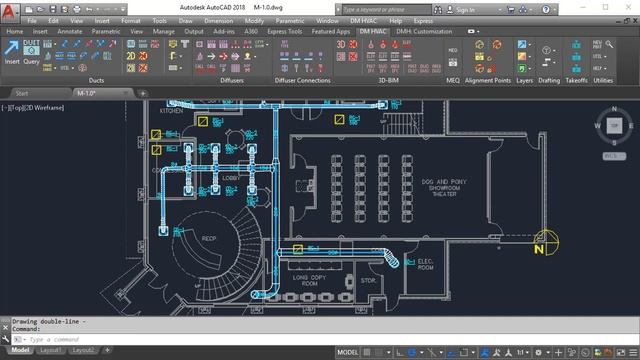640x360 pixels.
Task: Toggle polar tracking in status bar
Action: pos(412,352)
